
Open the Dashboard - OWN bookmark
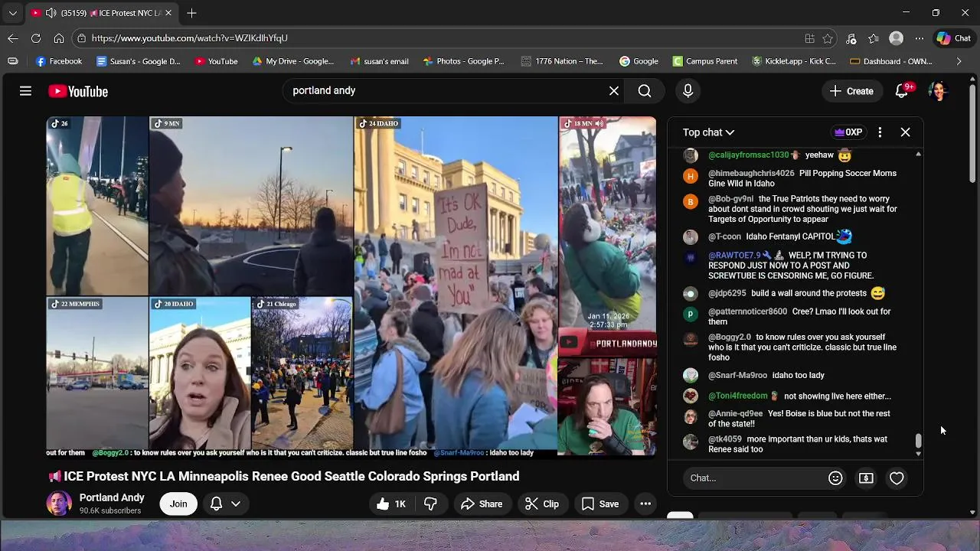coord(891,61)
